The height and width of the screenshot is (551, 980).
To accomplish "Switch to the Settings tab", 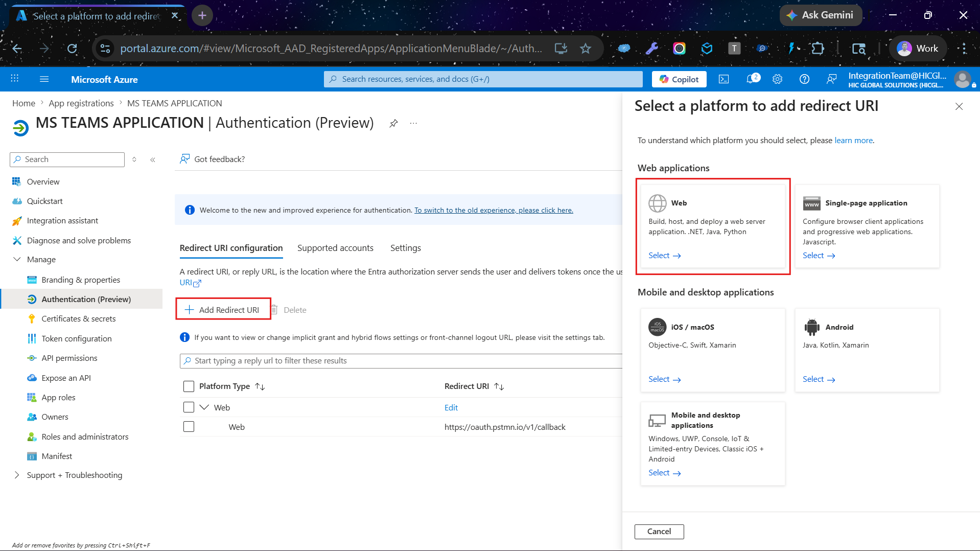I will click(x=405, y=248).
